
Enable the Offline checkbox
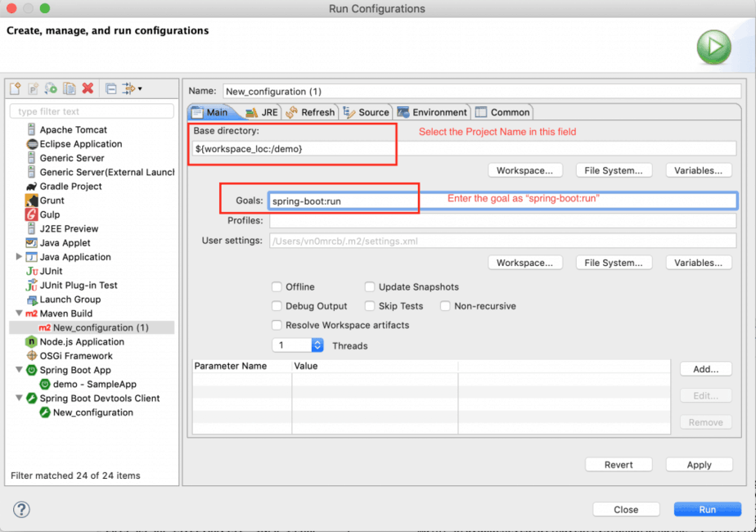[277, 287]
